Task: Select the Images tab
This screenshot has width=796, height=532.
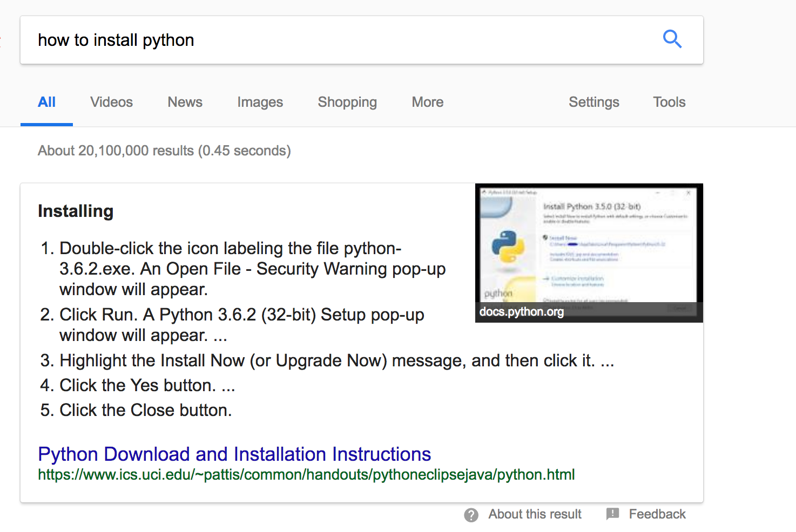Action: (x=260, y=102)
